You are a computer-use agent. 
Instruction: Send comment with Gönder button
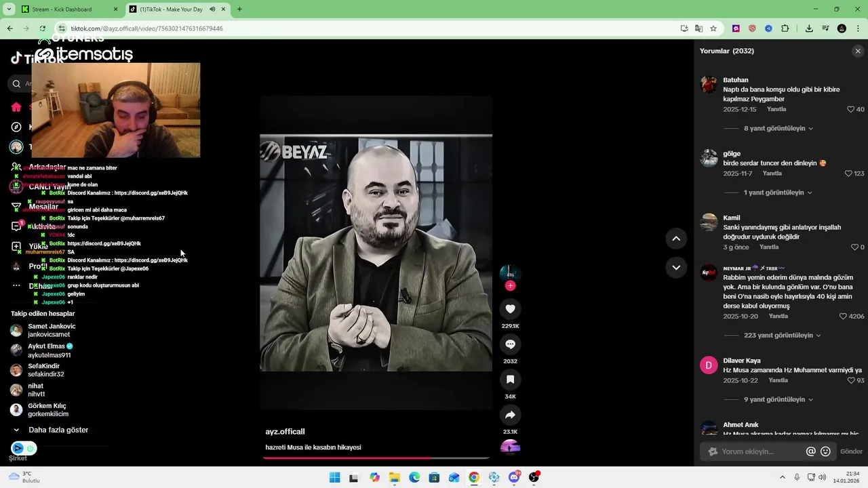(851, 451)
